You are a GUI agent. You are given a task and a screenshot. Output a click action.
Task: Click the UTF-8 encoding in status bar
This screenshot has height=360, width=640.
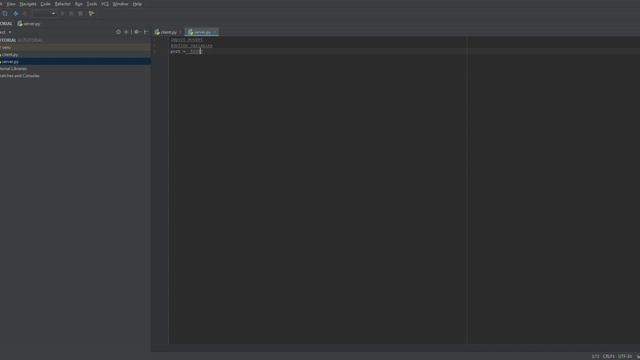click(x=625, y=356)
